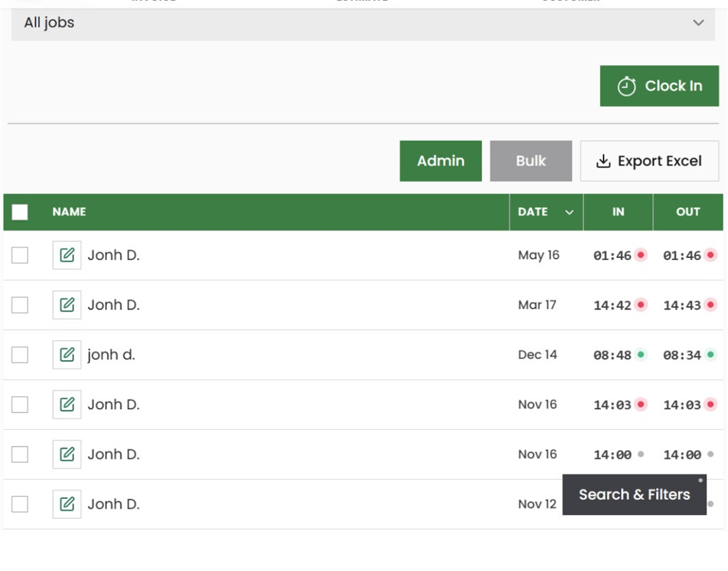Edit the Nov 12 time entry
The height and width of the screenshot is (571, 728).
[67, 504]
